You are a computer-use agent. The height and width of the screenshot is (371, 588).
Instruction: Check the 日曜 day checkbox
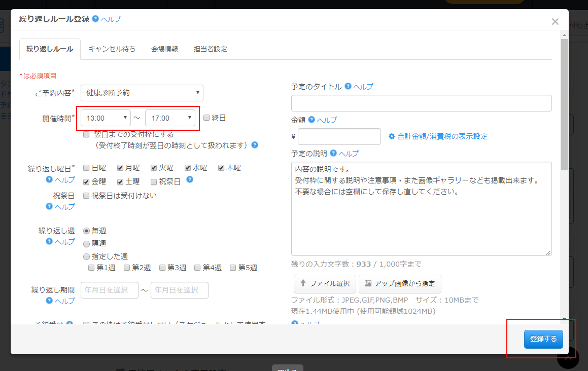[87, 168]
